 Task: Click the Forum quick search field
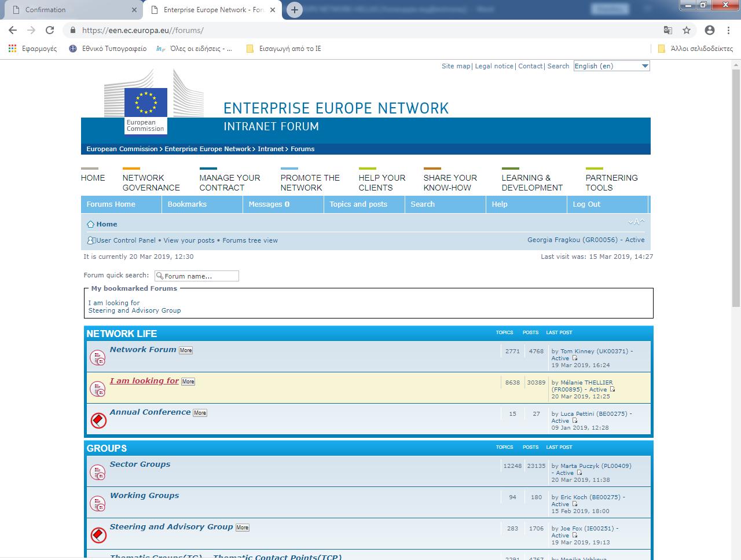click(197, 276)
